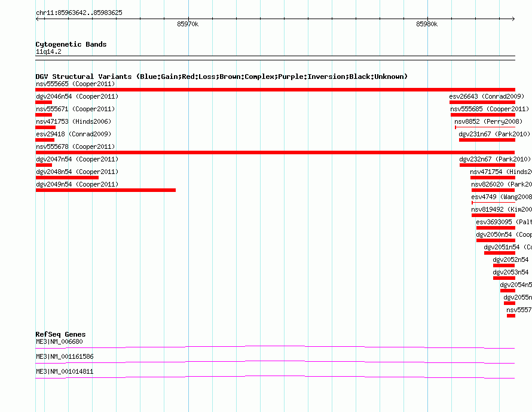Click the nsv555665 (Cooper2011) variant label
Image resolution: width=532 pixels, height=412 pixels.
pos(75,84)
